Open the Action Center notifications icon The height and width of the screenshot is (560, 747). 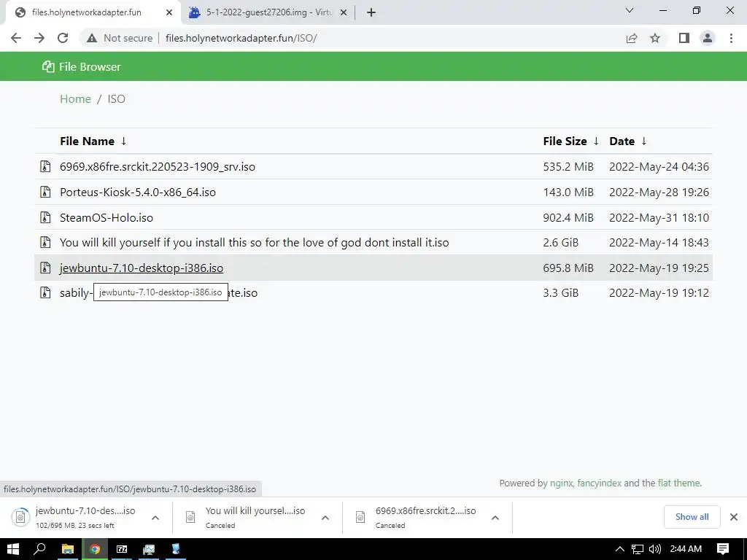[723, 549]
